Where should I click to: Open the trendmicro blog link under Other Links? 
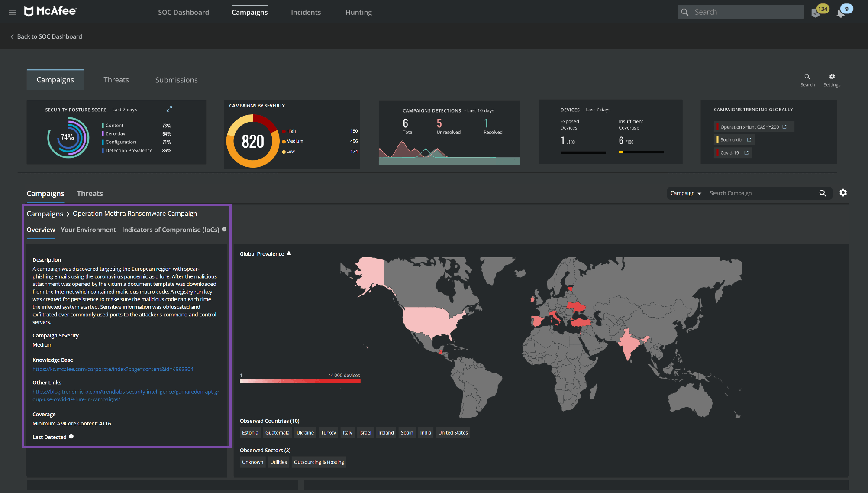126,396
